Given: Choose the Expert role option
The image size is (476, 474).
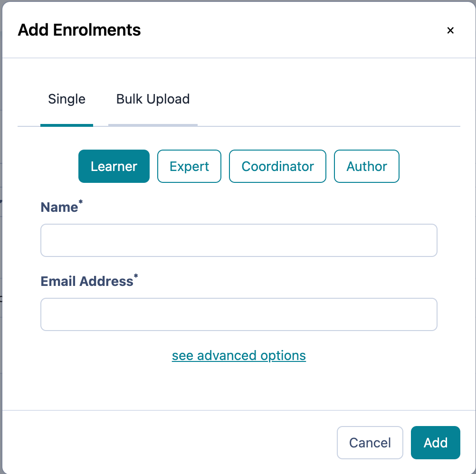Looking at the screenshot, I should pos(189,166).
